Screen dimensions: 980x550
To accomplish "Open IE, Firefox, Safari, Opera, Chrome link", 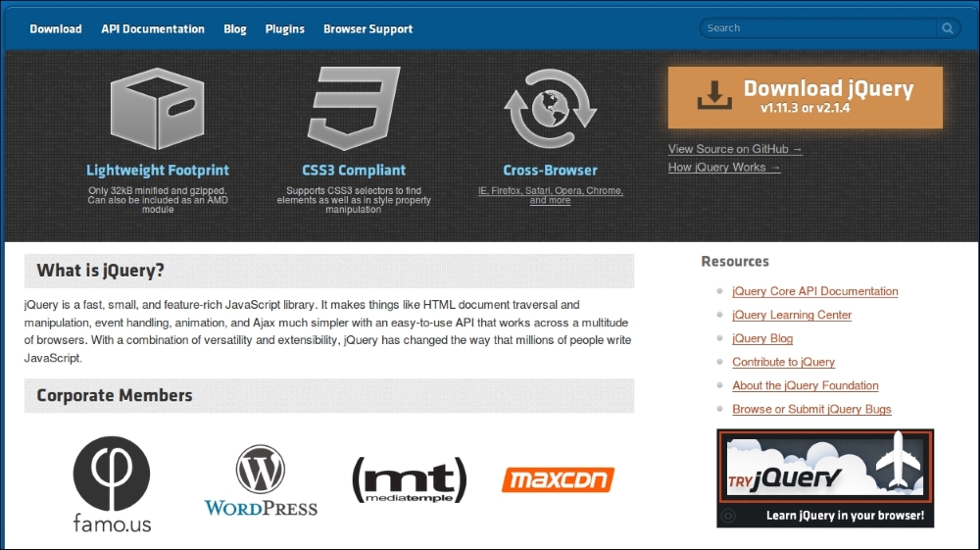I will 551,195.
